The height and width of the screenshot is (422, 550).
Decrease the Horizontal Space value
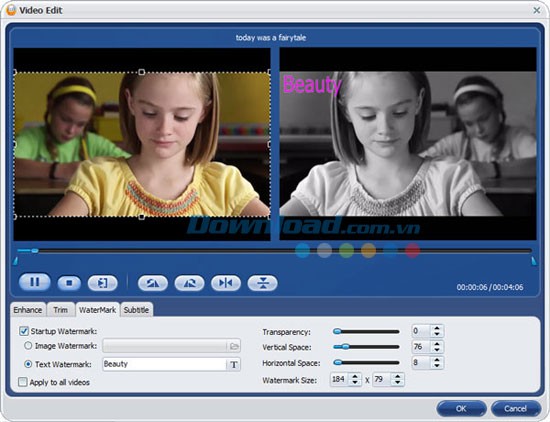[x=437, y=366]
